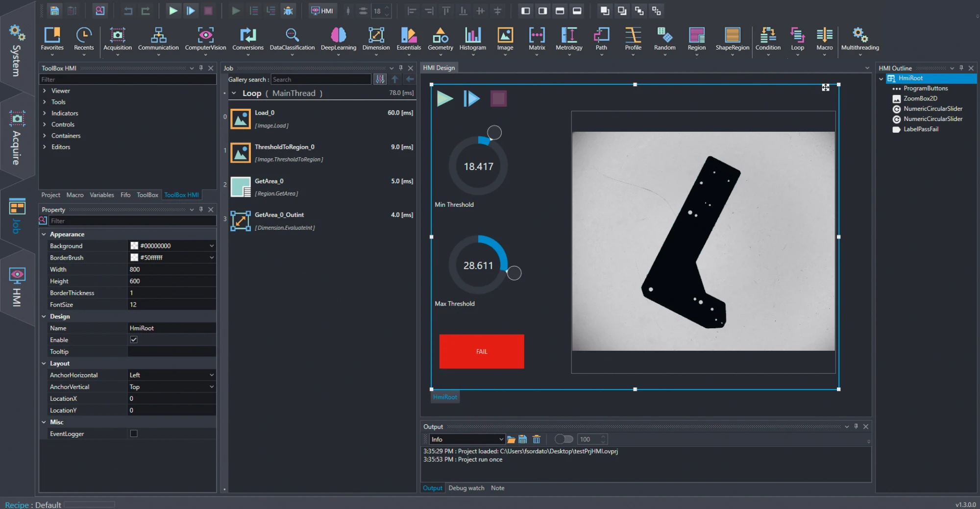Open the Info log level dropdown in Output

[466, 439]
